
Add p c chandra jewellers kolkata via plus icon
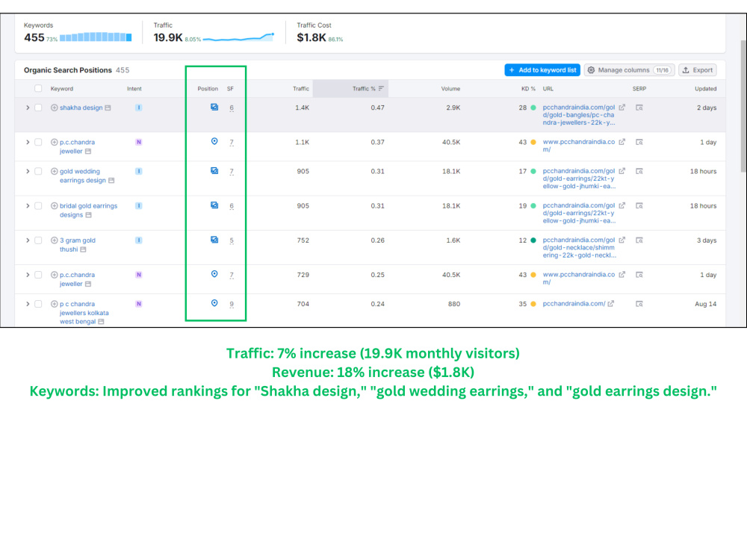point(55,304)
